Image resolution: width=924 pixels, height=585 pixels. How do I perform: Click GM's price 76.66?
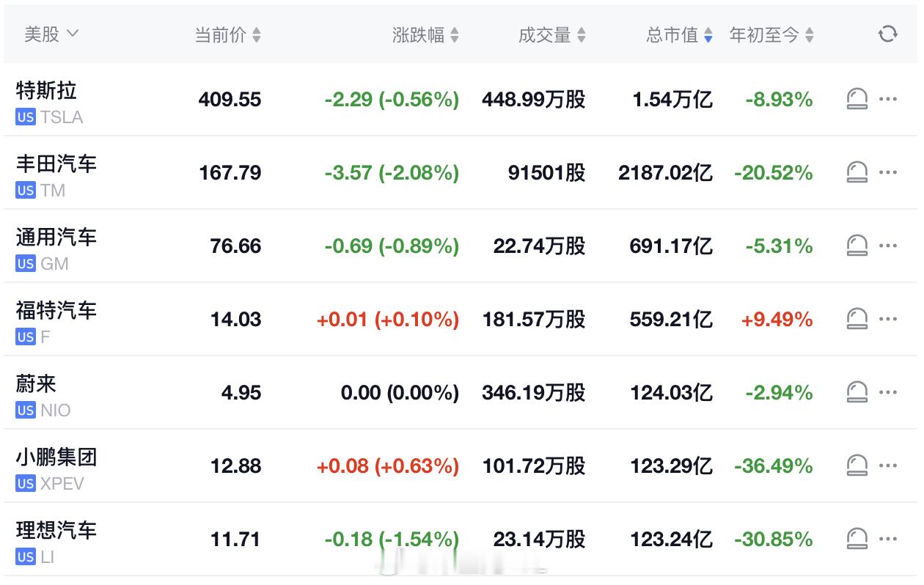(x=235, y=246)
